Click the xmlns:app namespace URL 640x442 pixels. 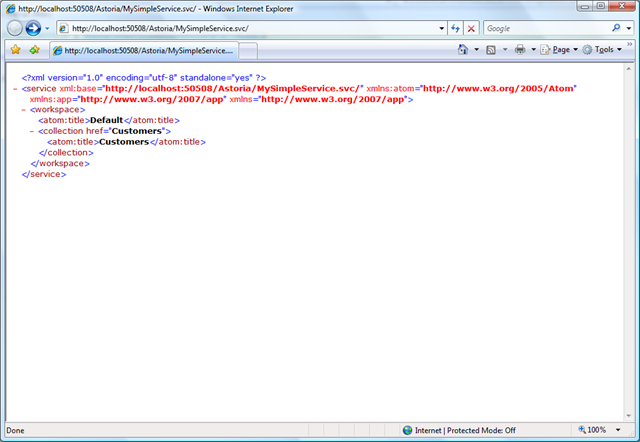point(151,99)
